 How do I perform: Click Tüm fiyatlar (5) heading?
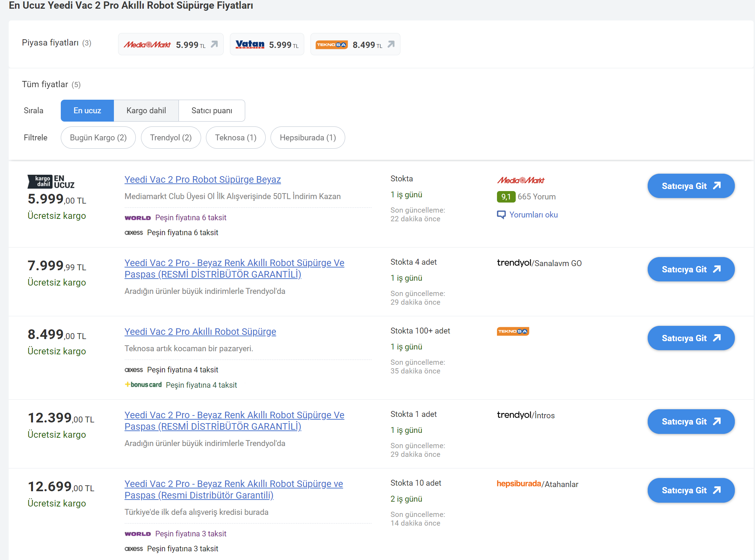coord(51,84)
